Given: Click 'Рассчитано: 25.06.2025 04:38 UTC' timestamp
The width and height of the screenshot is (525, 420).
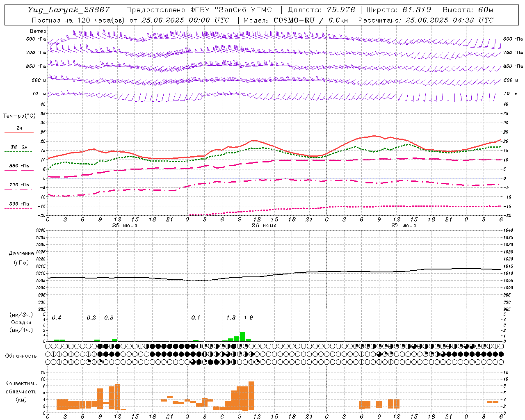Looking at the screenshot, I should coord(426,20).
